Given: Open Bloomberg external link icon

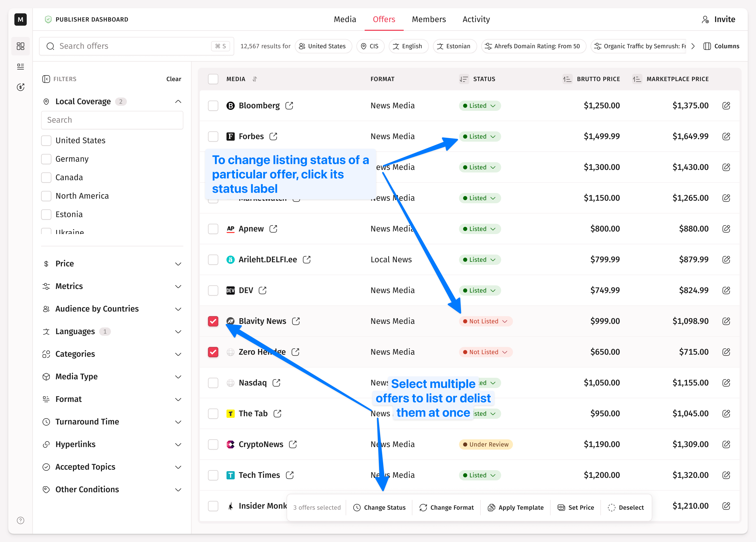Looking at the screenshot, I should pyautogui.click(x=289, y=105).
